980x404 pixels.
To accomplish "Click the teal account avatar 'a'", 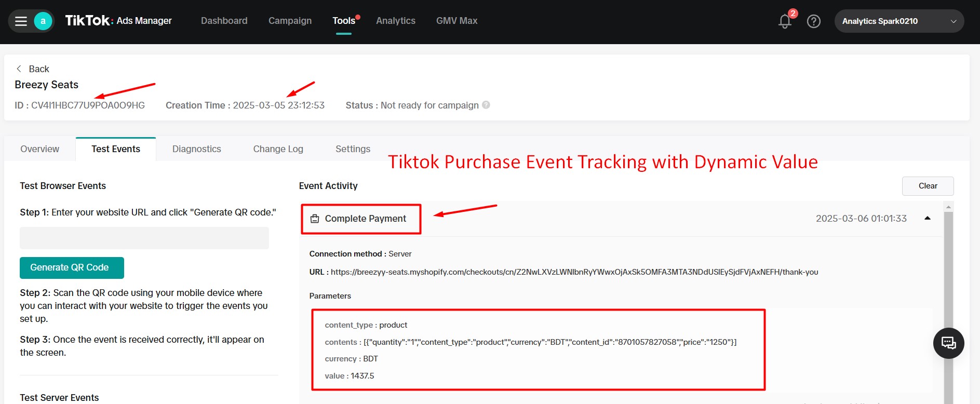I will [x=43, y=21].
